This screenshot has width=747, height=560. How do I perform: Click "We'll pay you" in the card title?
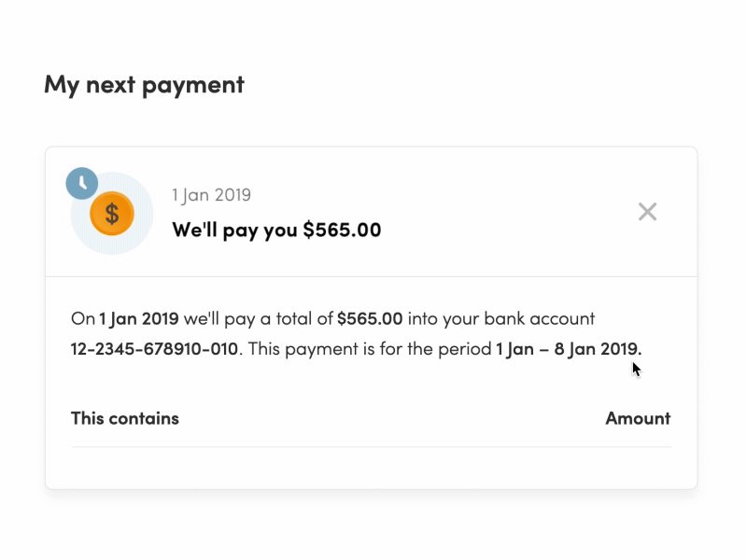pyautogui.click(x=235, y=230)
